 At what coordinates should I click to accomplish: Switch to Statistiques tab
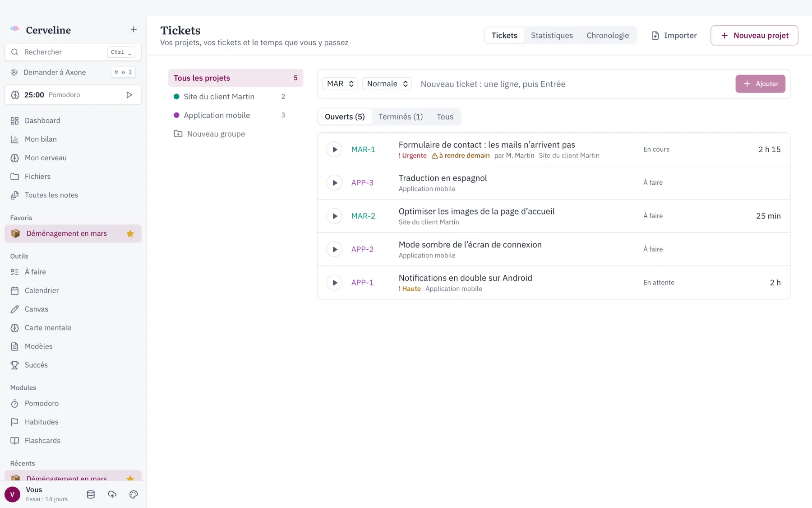pyautogui.click(x=552, y=35)
